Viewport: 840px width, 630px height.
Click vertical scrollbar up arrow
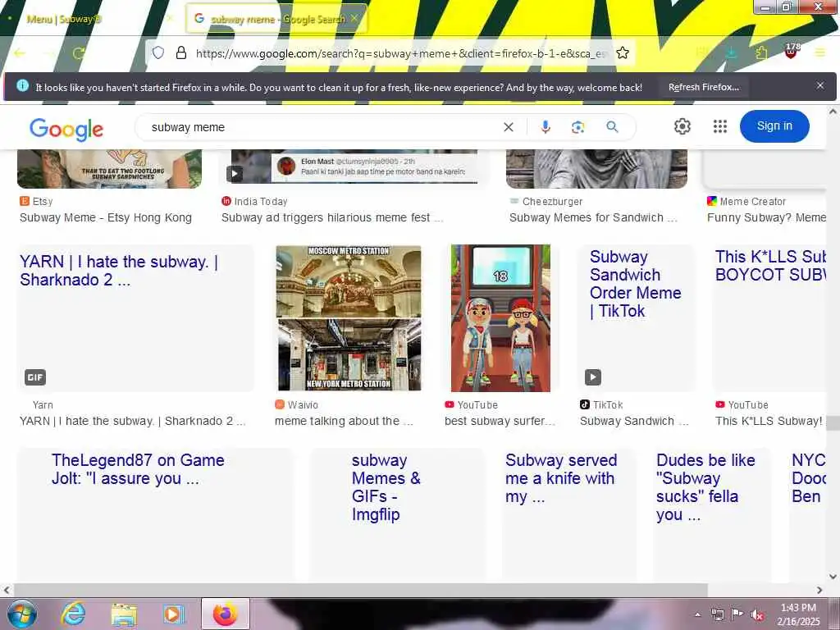click(x=833, y=112)
